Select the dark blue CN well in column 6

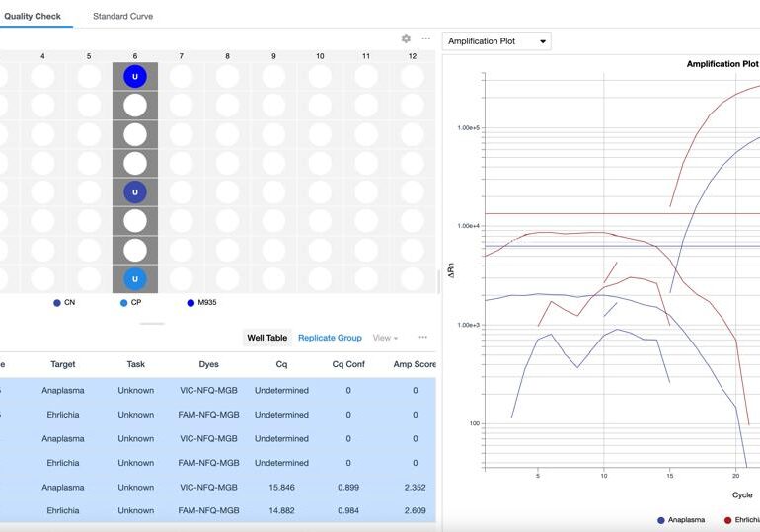pyautogui.click(x=135, y=192)
